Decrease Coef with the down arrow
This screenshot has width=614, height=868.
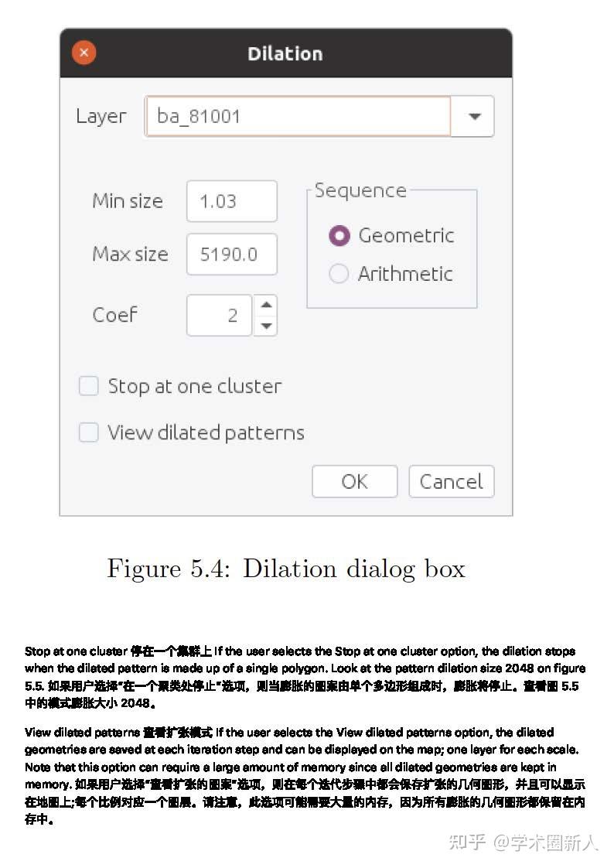pyautogui.click(x=265, y=326)
